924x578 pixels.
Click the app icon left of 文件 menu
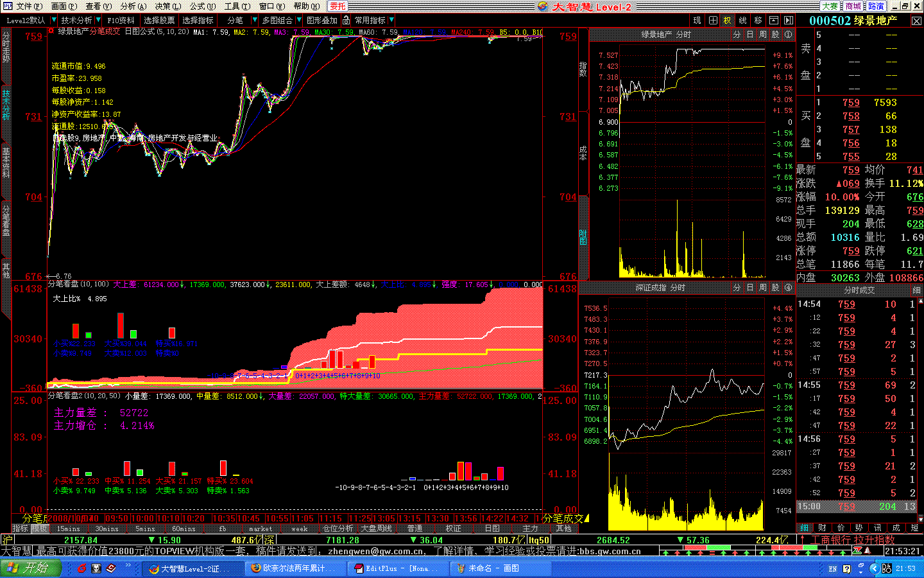click(x=7, y=6)
